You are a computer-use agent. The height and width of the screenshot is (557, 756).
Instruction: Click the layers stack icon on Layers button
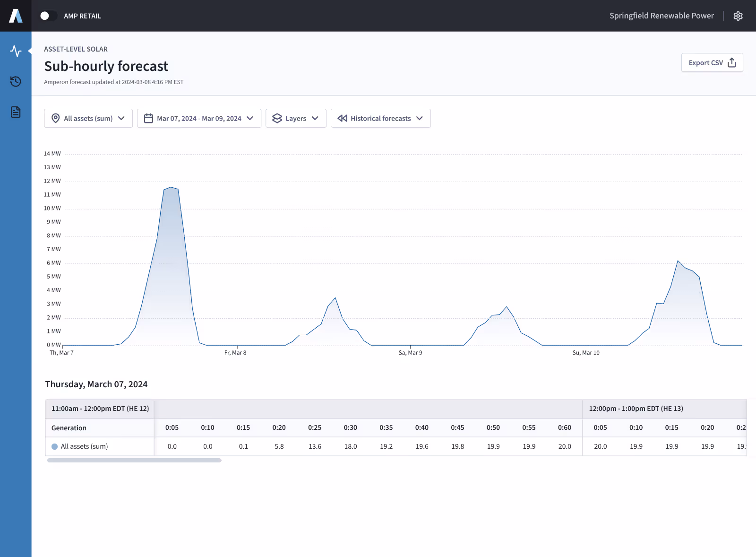(278, 118)
